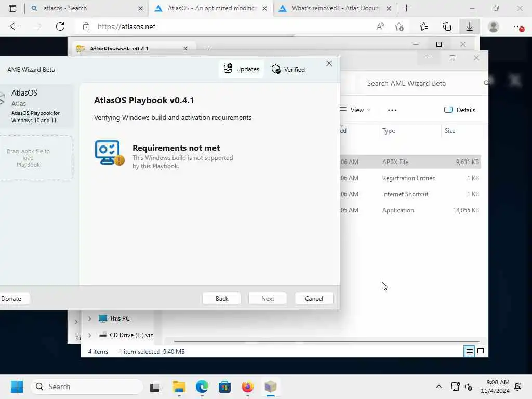Select the Registration Entries file row
Image resolution: width=532 pixels, height=399 pixels.
pyautogui.click(x=410, y=178)
